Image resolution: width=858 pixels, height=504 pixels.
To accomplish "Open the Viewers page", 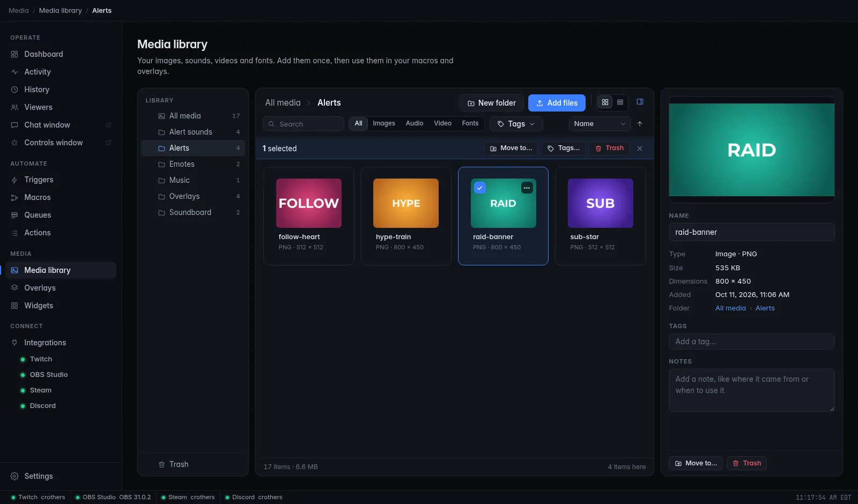I will click(x=61, y=107).
